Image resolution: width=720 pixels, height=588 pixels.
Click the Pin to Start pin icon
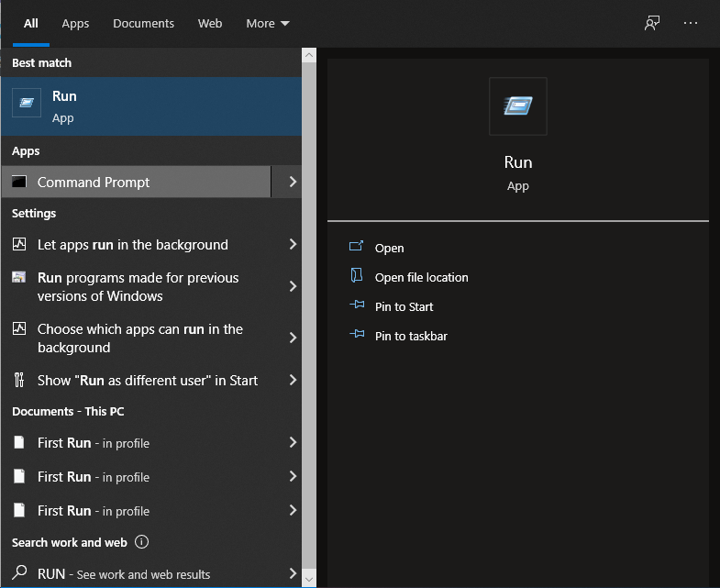point(357,305)
